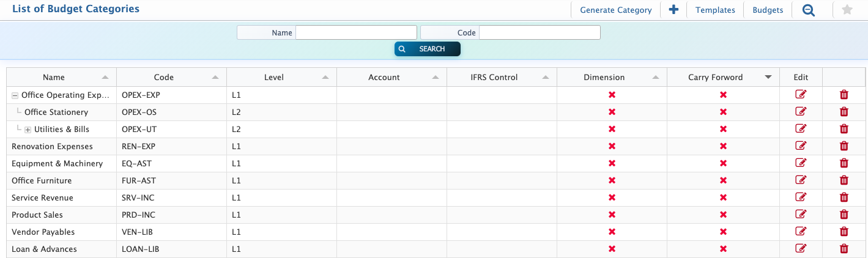868x258 pixels.
Task: Click the star favorite icon
Action: (x=847, y=10)
